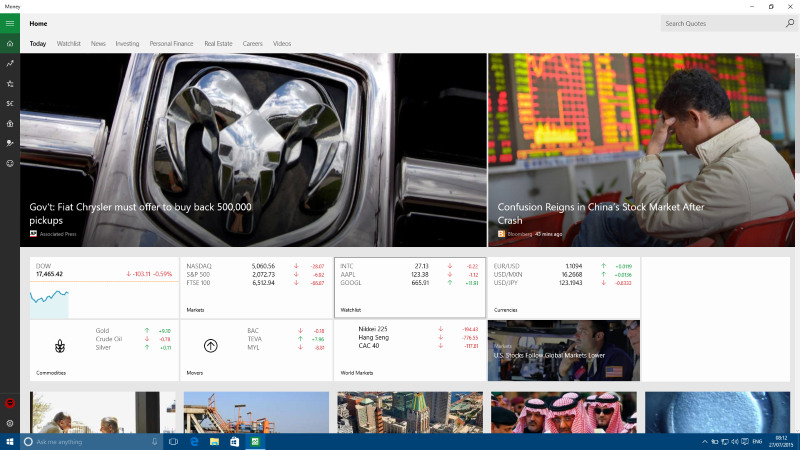Select the BAC movers row
800x450 pixels.
click(286, 331)
